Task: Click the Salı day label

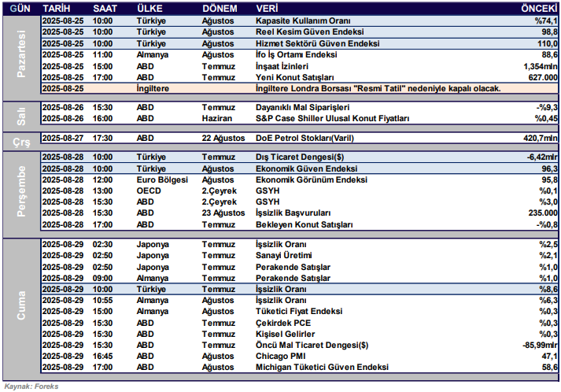Action: click(x=21, y=113)
